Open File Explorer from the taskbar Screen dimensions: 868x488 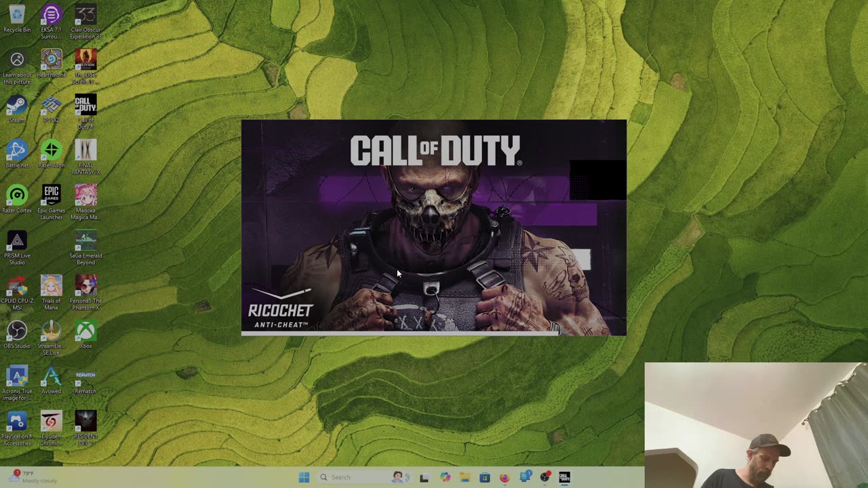[465, 477]
